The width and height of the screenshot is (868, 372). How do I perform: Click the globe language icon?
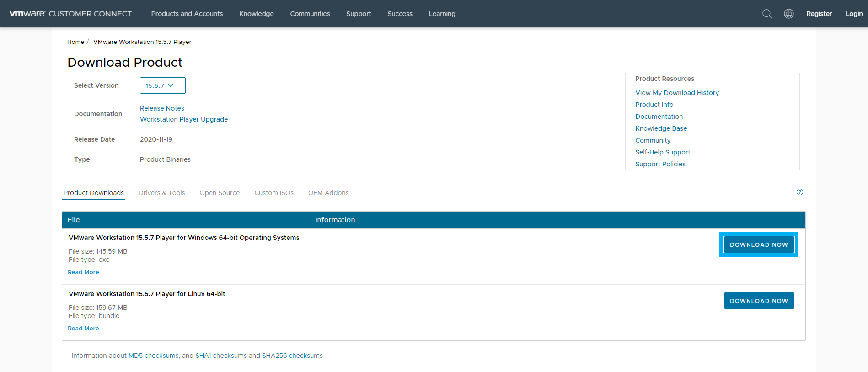[789, 14]
